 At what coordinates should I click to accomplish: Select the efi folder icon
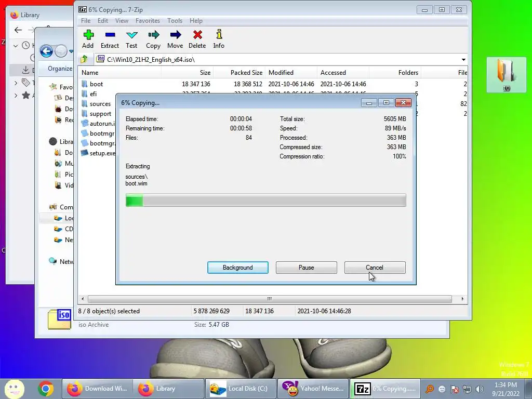85,94
